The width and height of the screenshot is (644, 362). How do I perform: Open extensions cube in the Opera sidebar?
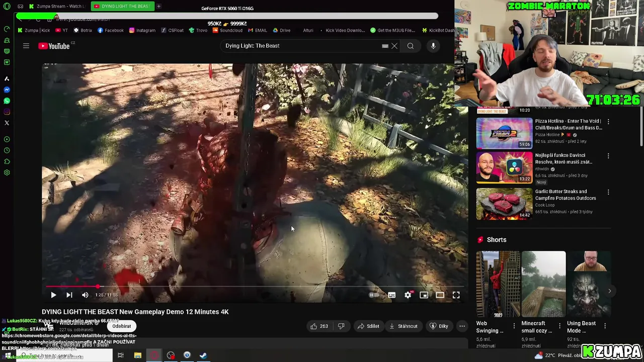coord(7,161)
